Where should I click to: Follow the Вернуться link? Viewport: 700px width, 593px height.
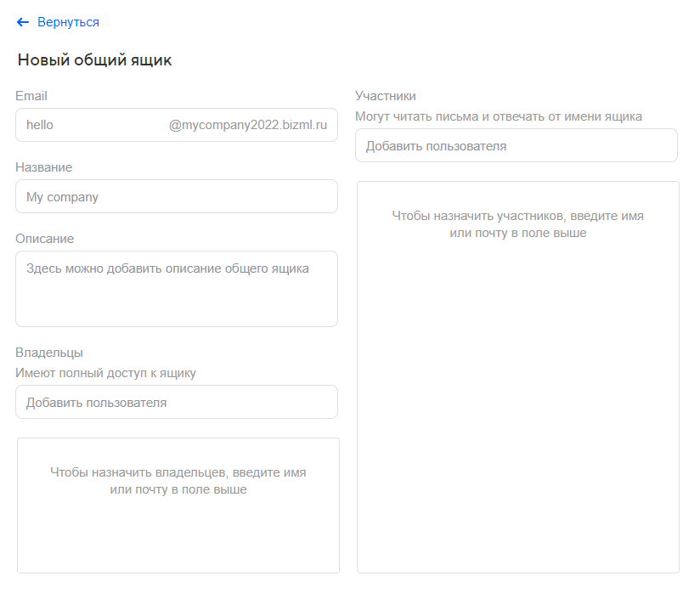tap(68, 22)
